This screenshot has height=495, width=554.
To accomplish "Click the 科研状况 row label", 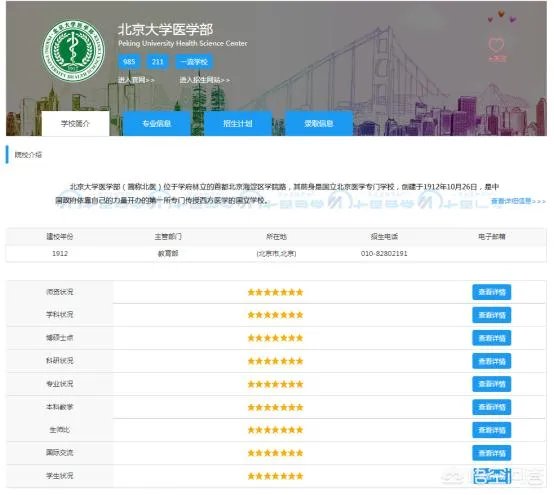I will coord(60,361).
